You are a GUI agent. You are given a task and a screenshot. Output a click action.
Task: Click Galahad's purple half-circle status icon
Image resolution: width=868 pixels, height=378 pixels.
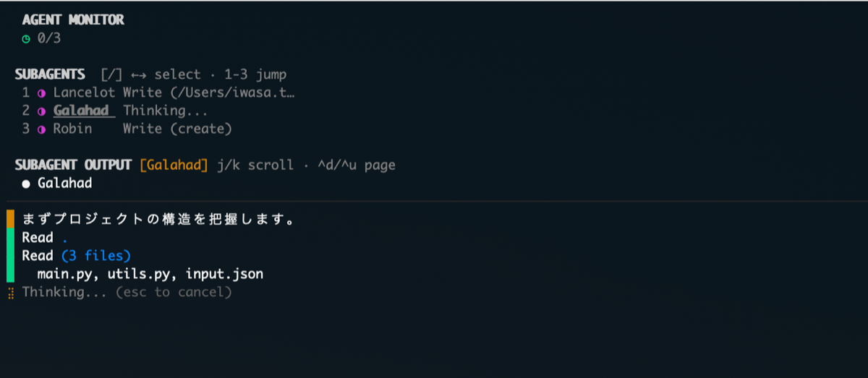coord(41,111)
